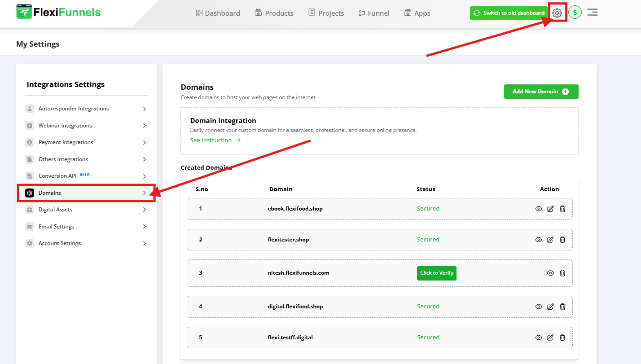Expand Account Settings chevron
This screenshot has width=641, height=364.
pyautogui.click(x=144, y=243)
